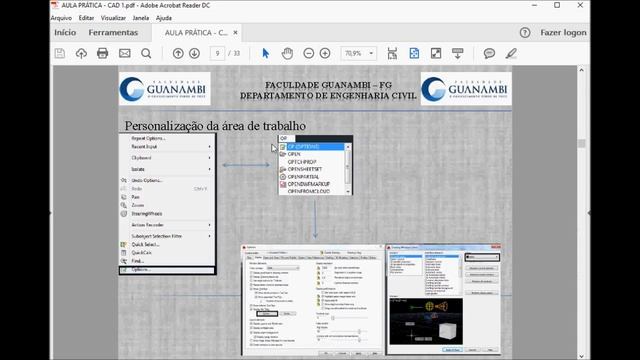Open the Arquivo menu
This screenshot has height=360, width=640.
[x=61, y=18]
